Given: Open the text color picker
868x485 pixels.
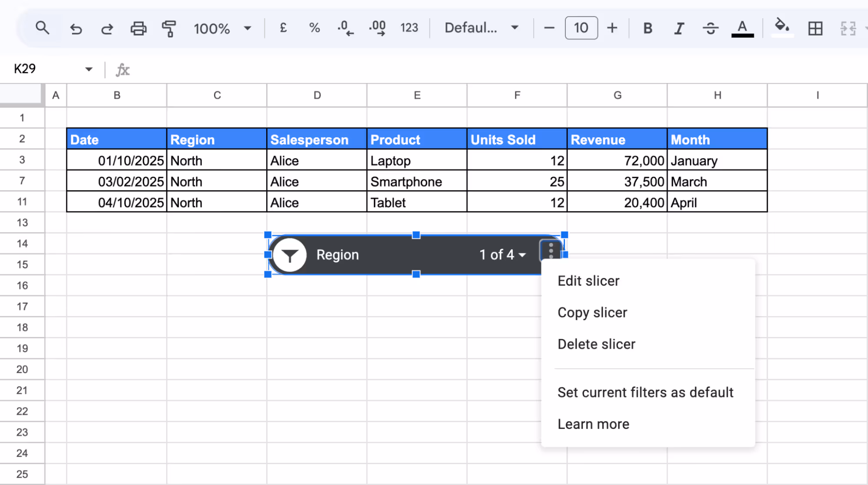Looking at the screenshot, I should click(x=743, y=28).
